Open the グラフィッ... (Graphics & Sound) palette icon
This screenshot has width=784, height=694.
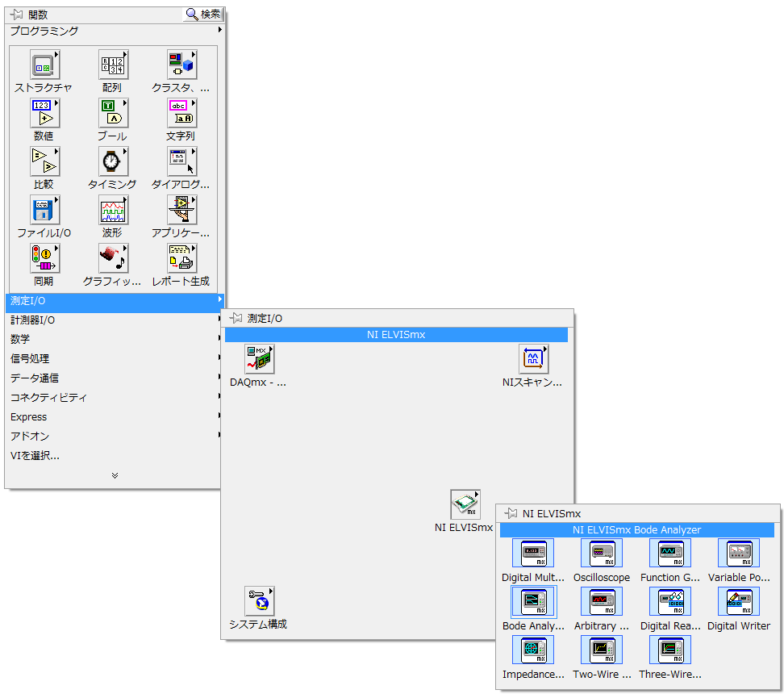coord(113,259)
